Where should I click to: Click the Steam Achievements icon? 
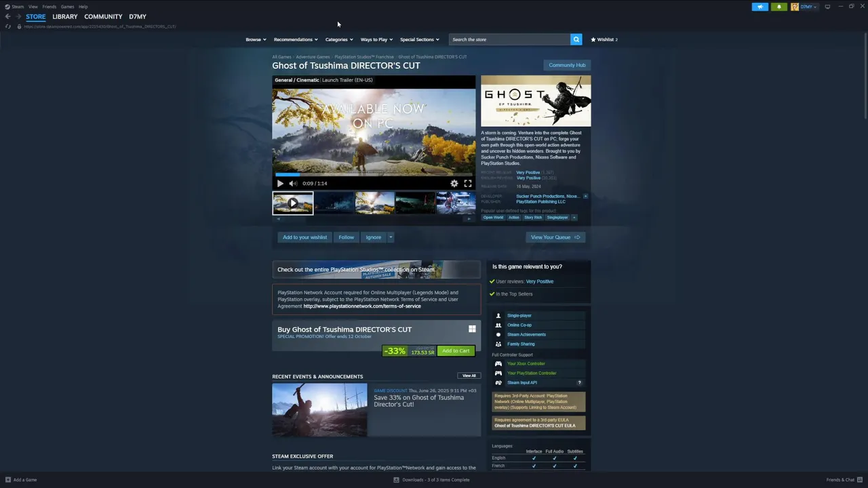coord(498,334)
